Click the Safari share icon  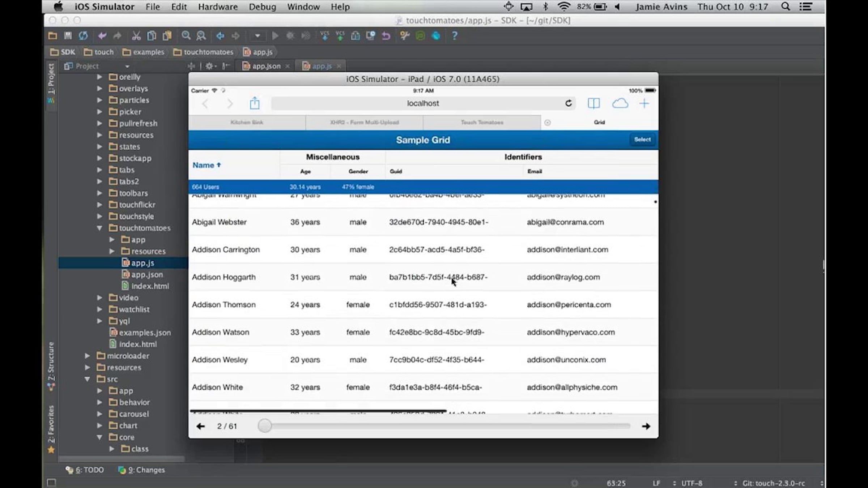(255, 103)
